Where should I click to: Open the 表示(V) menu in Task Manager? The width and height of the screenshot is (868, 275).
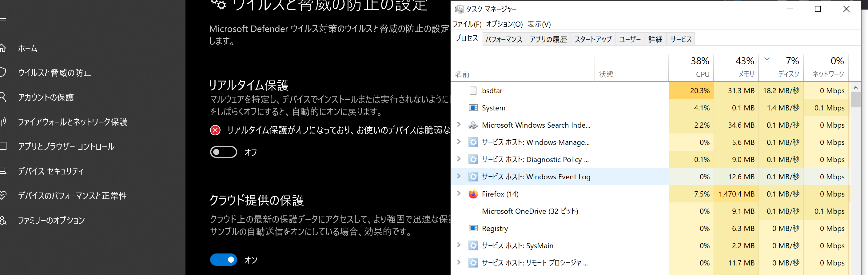[x=539, y=24]
